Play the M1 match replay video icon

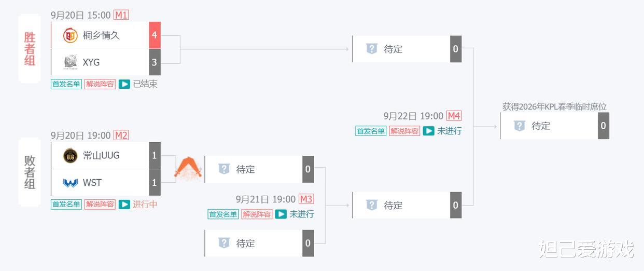click(124, 84)
